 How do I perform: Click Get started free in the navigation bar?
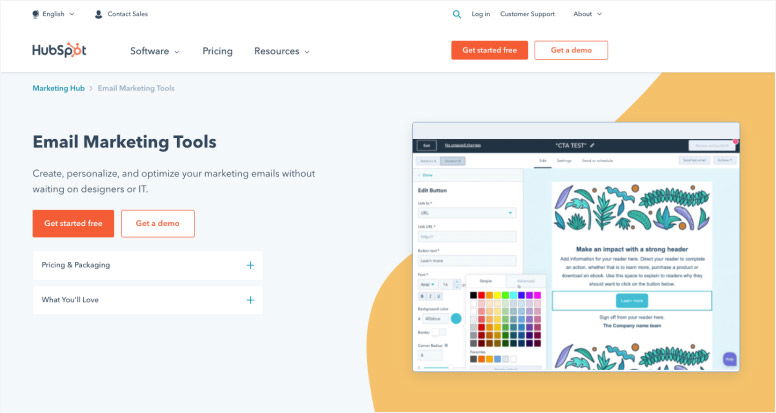(x=489, y=50)
